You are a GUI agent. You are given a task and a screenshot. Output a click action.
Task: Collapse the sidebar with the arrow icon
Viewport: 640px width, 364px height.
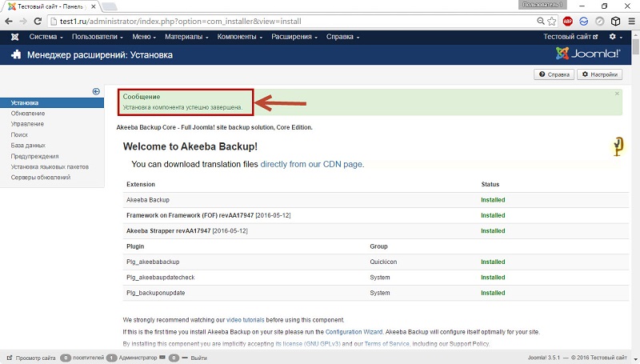pos(96,91)
